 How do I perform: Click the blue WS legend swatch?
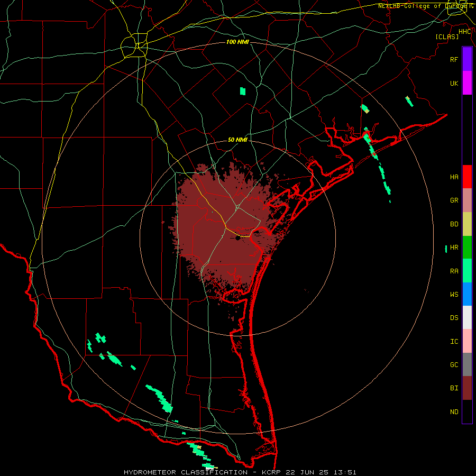467,294
